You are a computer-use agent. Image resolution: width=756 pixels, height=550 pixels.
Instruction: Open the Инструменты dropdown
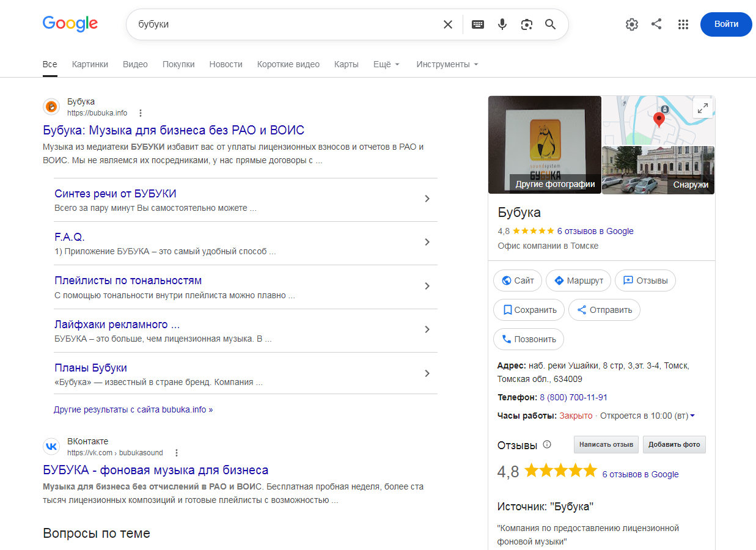447,64
